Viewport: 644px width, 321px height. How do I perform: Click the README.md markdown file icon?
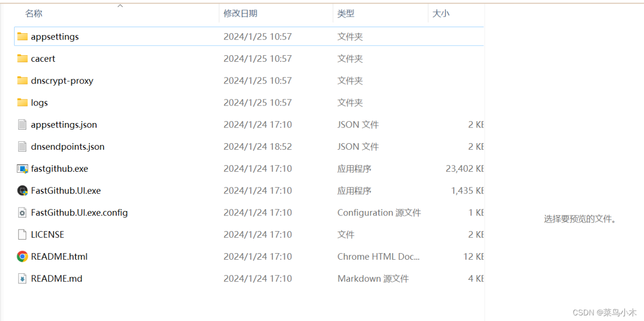click(x=22, y=278)
